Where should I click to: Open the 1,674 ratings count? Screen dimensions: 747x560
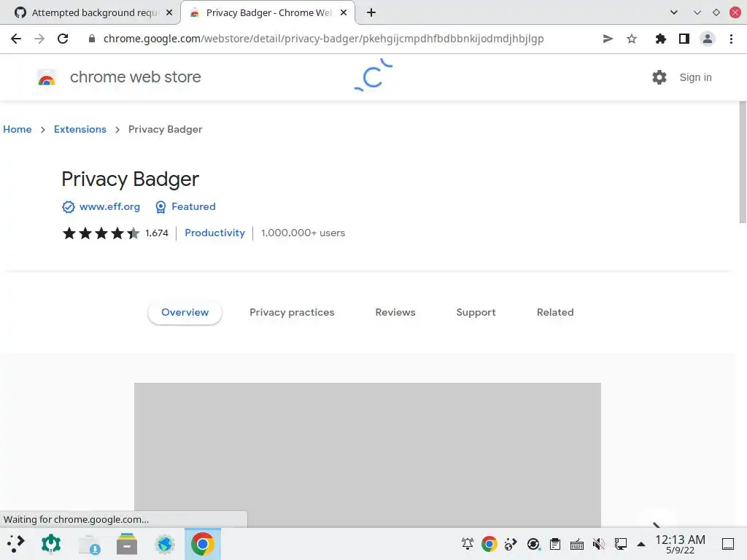pyautogui.click(x=157, y=233)
